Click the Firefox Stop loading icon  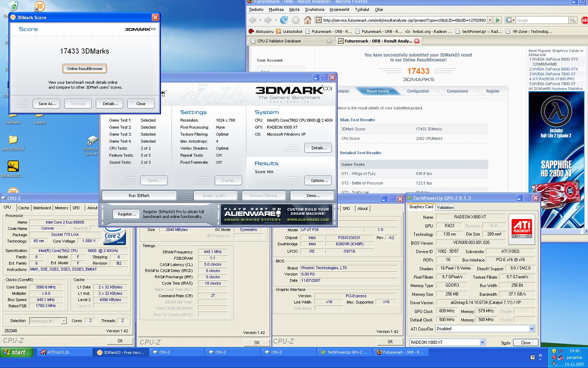click(x=296, y=20)
